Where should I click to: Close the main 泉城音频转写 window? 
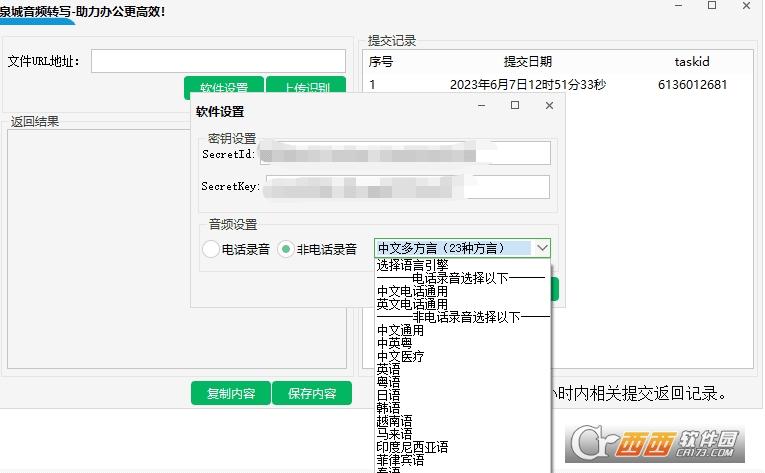coord(746,5)
